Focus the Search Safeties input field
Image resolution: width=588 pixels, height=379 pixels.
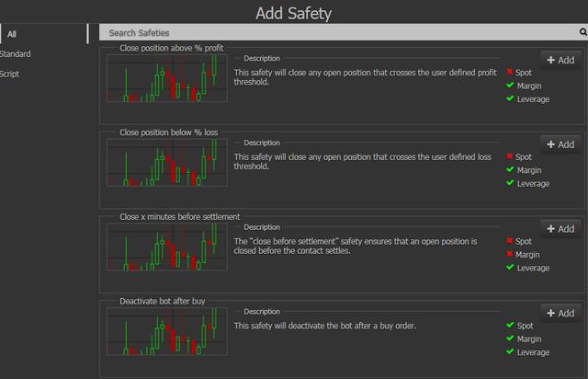[x=340, y=32]
